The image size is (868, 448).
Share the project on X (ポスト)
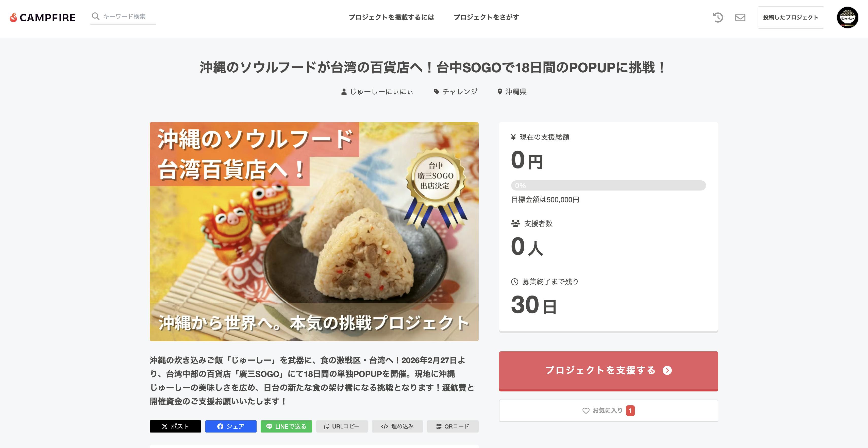coord(175,426)
